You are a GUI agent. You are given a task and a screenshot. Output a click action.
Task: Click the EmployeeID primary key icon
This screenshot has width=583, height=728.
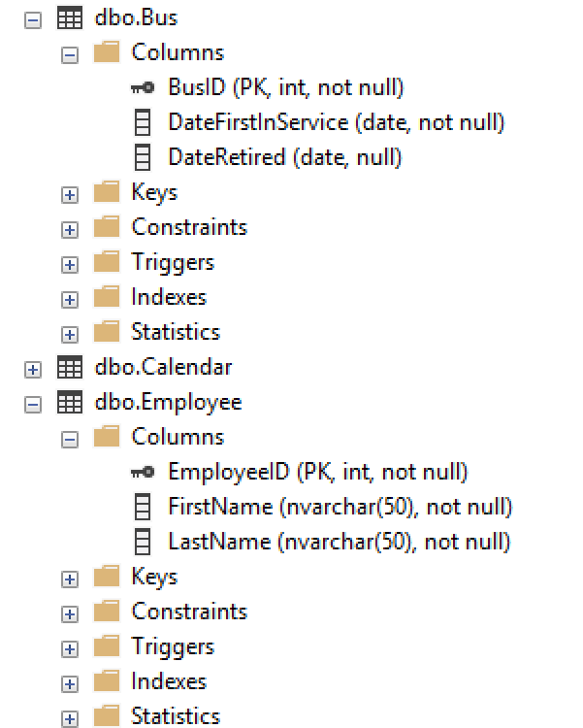click(142, 473)
